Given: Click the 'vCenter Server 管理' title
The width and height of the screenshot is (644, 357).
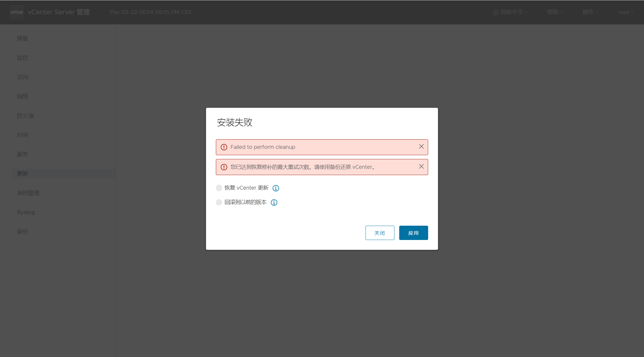Looking at the screenshot, I should point(59,12).
